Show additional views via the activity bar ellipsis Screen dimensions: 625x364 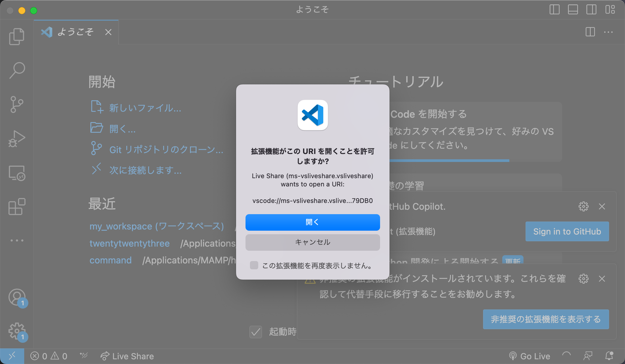click(x=17, y=240)
